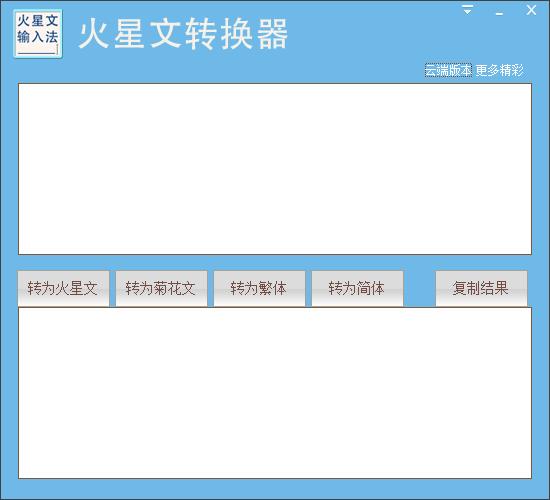Screen dimensions: 550x500
Task: Convert text with 转为火星文 button
Action: coord(63,288)
